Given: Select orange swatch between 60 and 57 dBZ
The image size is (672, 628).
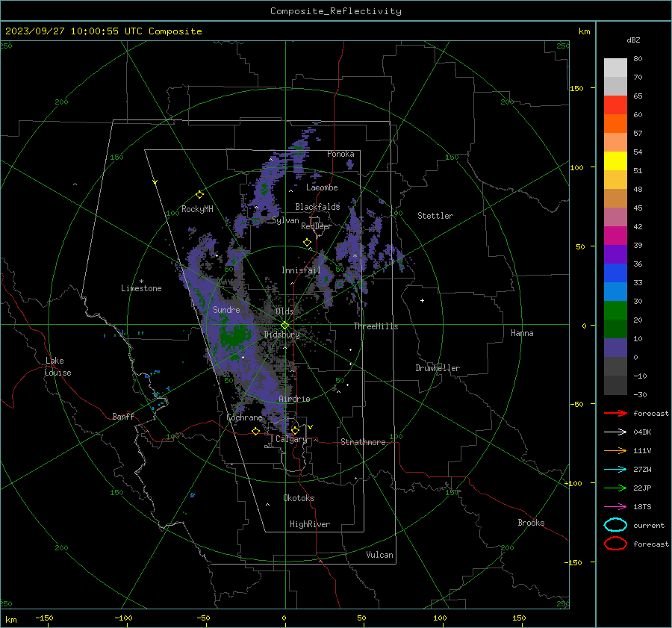Looking at the screenshot, I should click(615, 123).
